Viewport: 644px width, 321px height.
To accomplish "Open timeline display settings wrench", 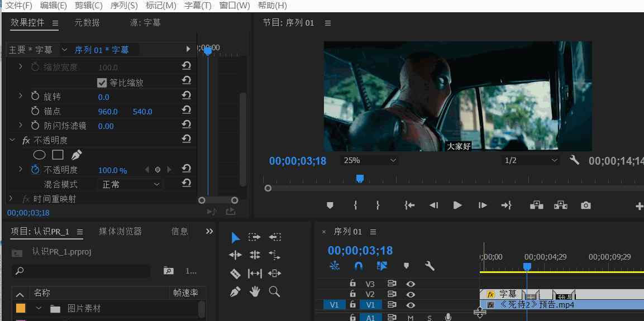I will [430, 266].
